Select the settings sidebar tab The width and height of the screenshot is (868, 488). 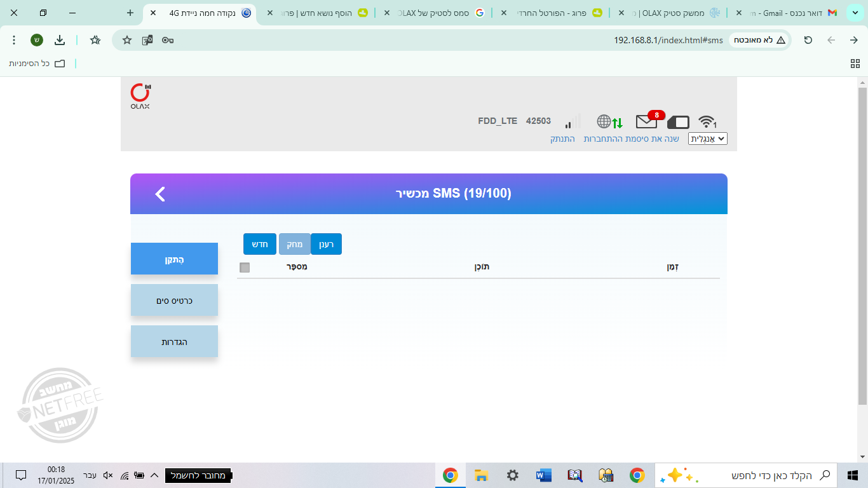pos(174,341)
